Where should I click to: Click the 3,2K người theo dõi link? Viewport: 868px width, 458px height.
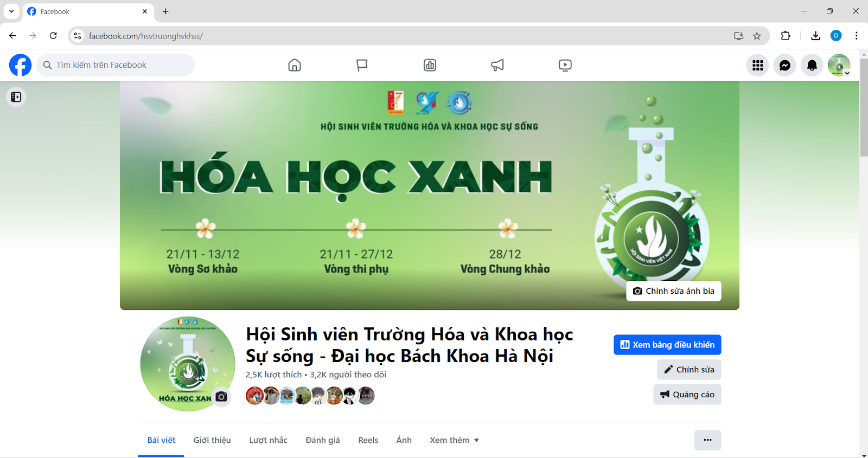348,375
